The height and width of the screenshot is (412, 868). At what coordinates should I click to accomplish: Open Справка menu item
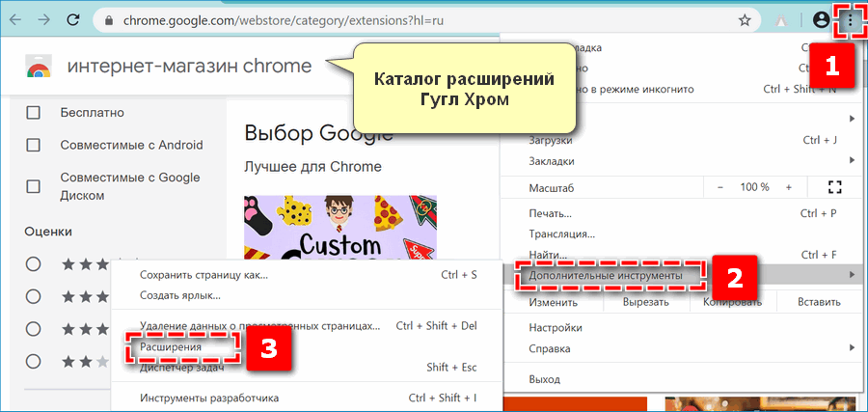(x=684, y=349)
